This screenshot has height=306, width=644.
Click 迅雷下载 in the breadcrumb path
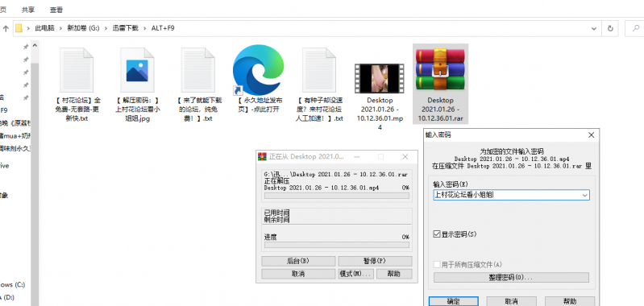[126, 28]
